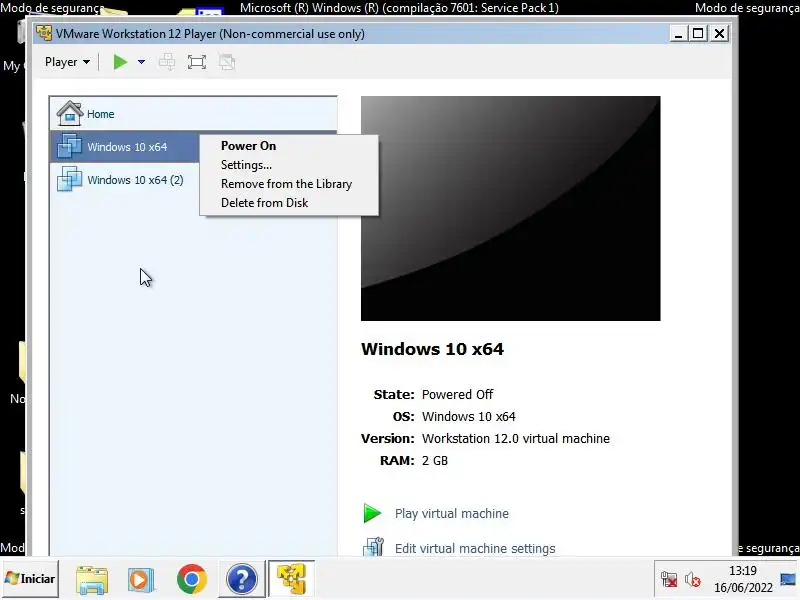Click the VMware Player taskbar button
Screen dimensions: 800x600
pos(291,579)
